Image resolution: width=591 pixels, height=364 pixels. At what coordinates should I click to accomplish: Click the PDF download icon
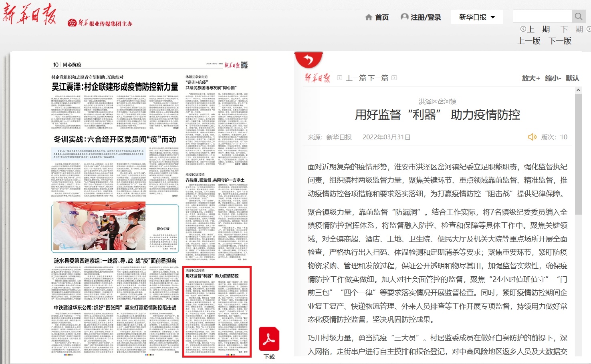pos(269,339)
